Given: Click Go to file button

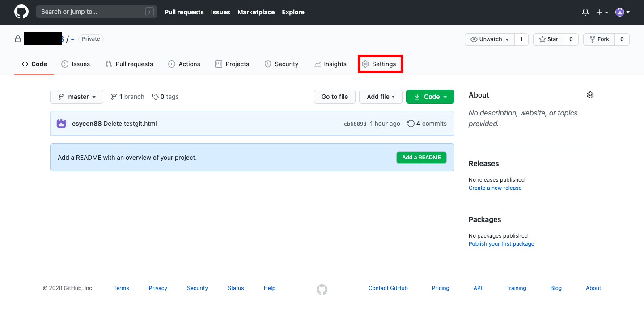Looking at the screenshot, I should point(335,97).
